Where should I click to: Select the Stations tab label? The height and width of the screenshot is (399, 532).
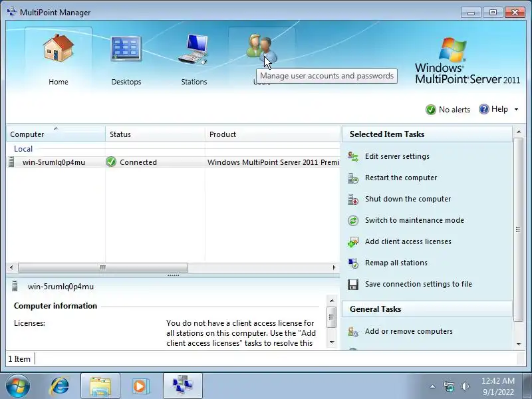pyautogui.click(x=194, y=82)
